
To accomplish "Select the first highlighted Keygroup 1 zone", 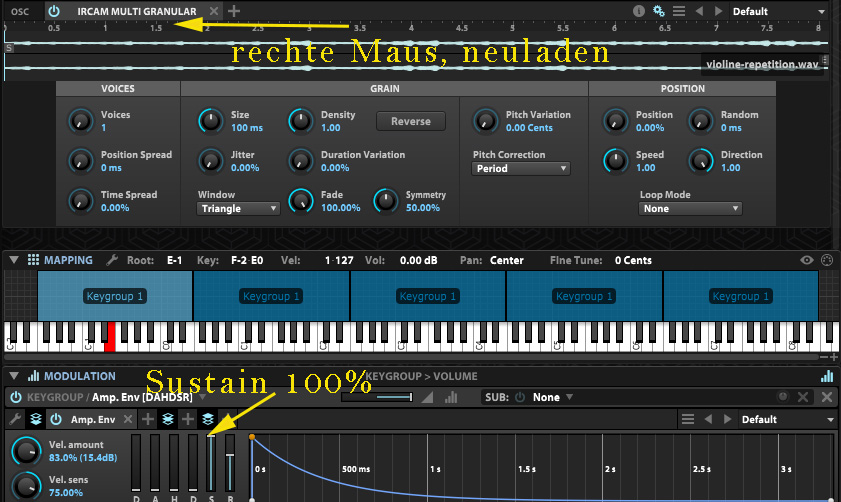I will pos(115,296).
